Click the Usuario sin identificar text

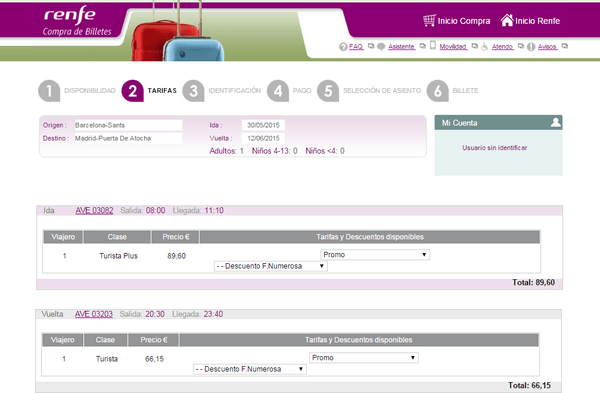tap(494, 148)
